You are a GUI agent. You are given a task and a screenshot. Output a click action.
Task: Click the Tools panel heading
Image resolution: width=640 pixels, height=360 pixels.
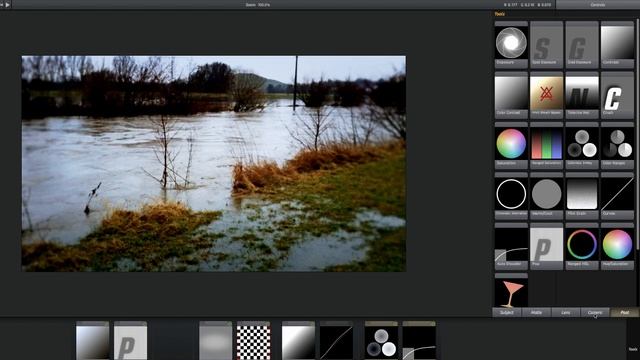pos(500,14)
